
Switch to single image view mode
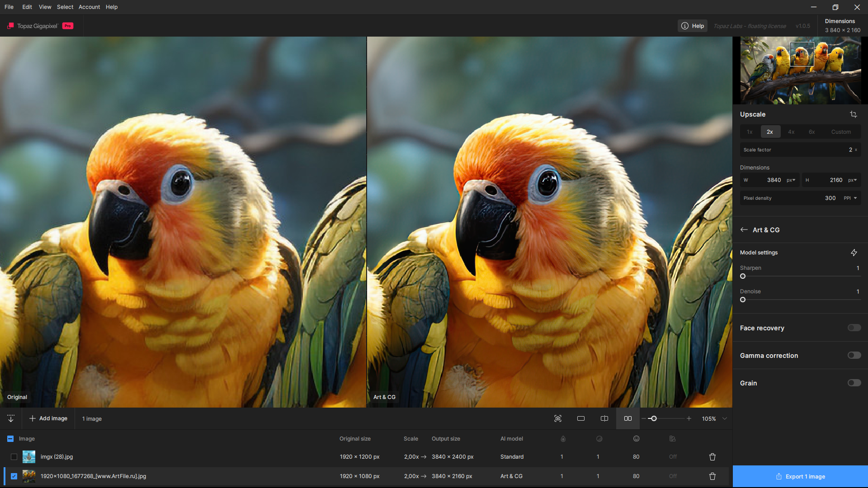[x=581, y=418]
